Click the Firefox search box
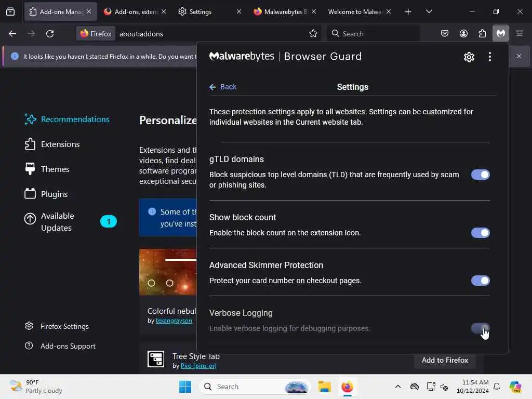This screenshot has height=399, width=532. click(x=373, y=34)
